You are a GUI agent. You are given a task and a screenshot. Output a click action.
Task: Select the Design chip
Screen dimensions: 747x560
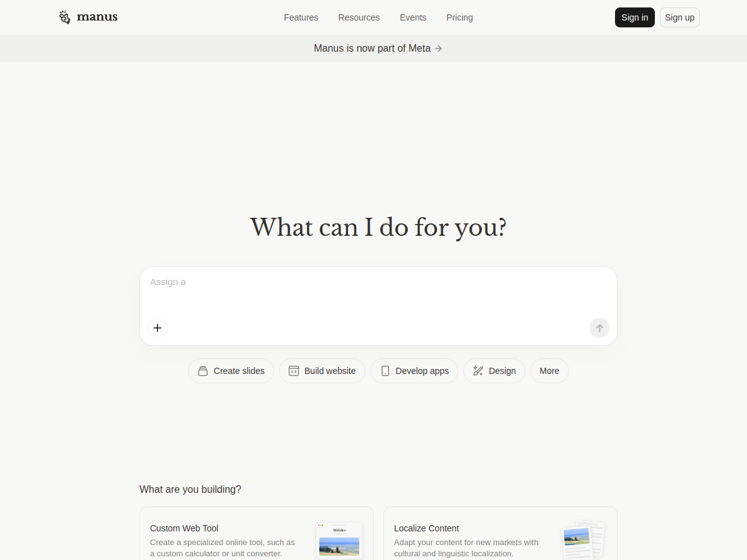coord(494,371)
